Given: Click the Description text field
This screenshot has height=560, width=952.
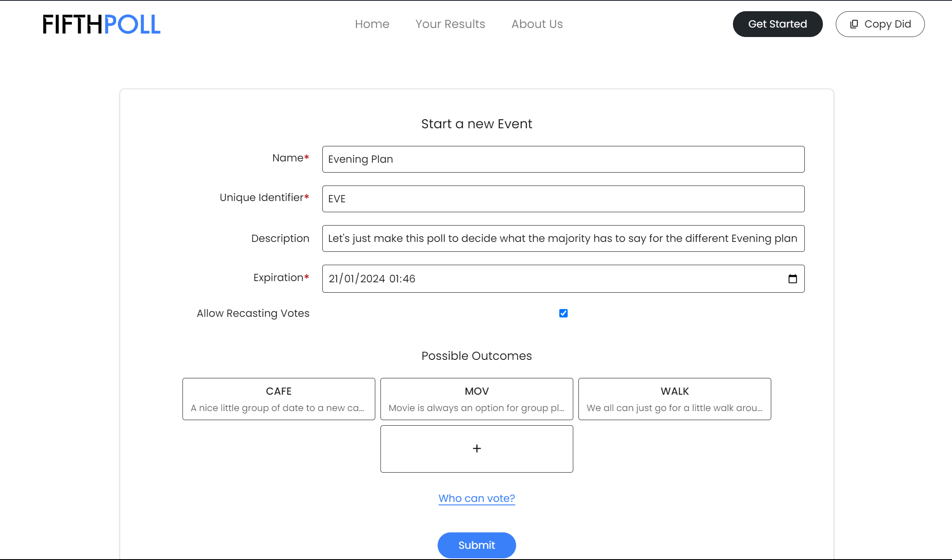Looking at the screenshot, I should pos(563,238).
